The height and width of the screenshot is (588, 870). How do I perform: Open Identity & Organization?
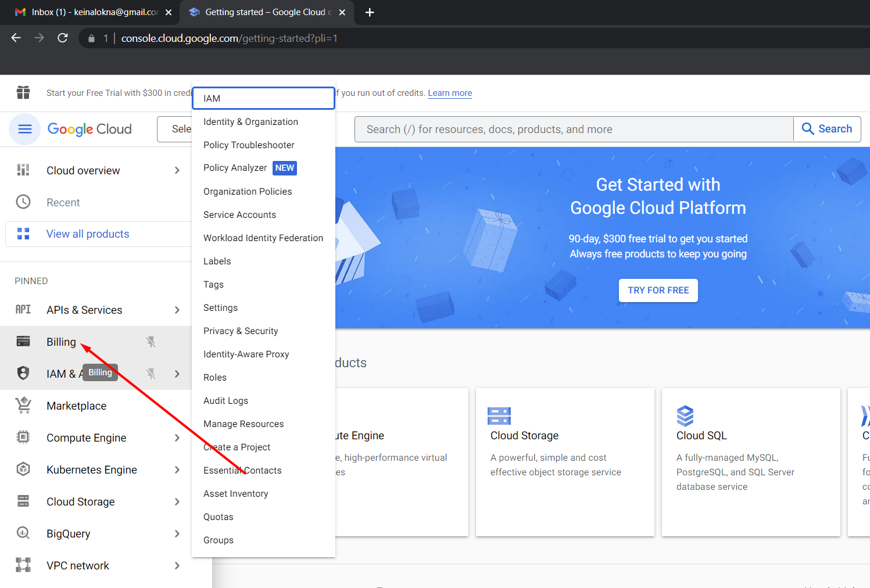[x=263, y=121]
